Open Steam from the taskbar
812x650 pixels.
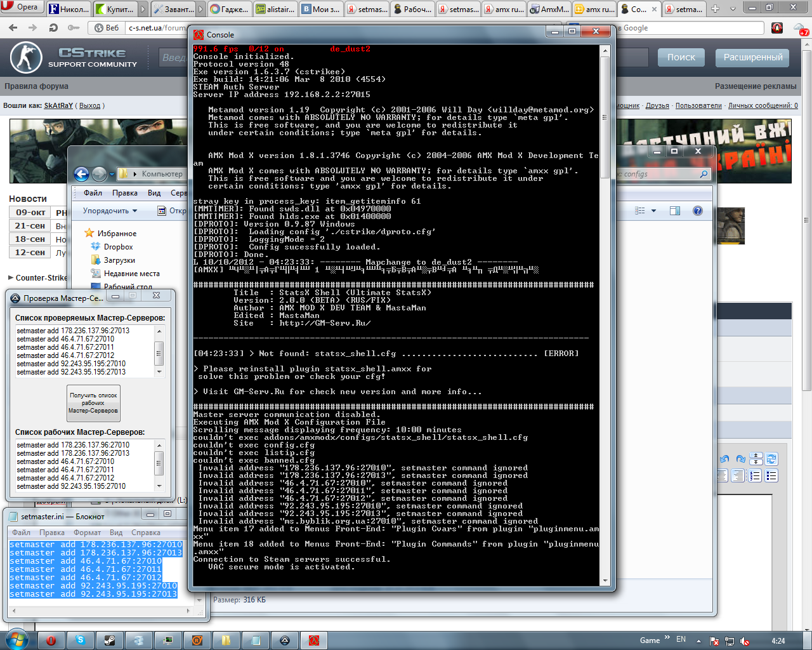point(109,640)
